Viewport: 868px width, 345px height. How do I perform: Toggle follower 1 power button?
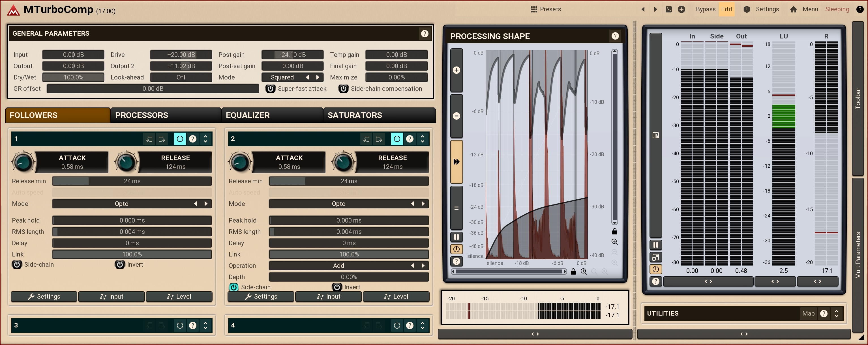180,139
